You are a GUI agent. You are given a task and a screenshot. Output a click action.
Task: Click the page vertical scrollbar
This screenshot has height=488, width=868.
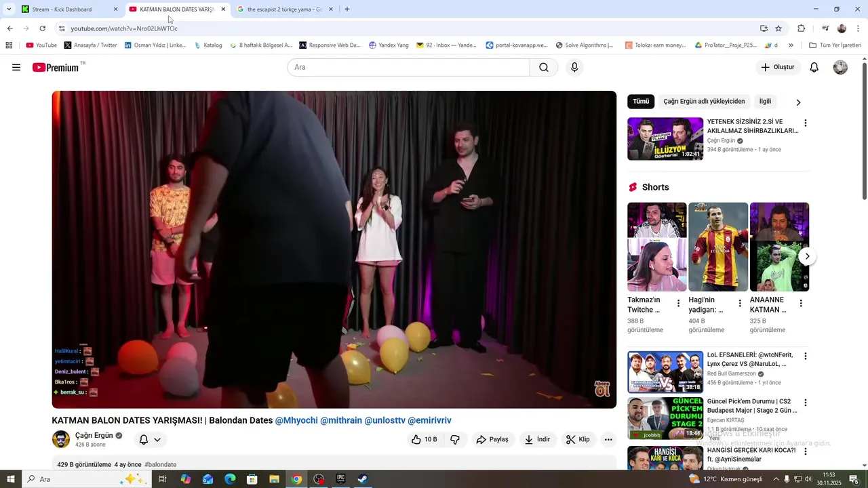click(864, 132)
